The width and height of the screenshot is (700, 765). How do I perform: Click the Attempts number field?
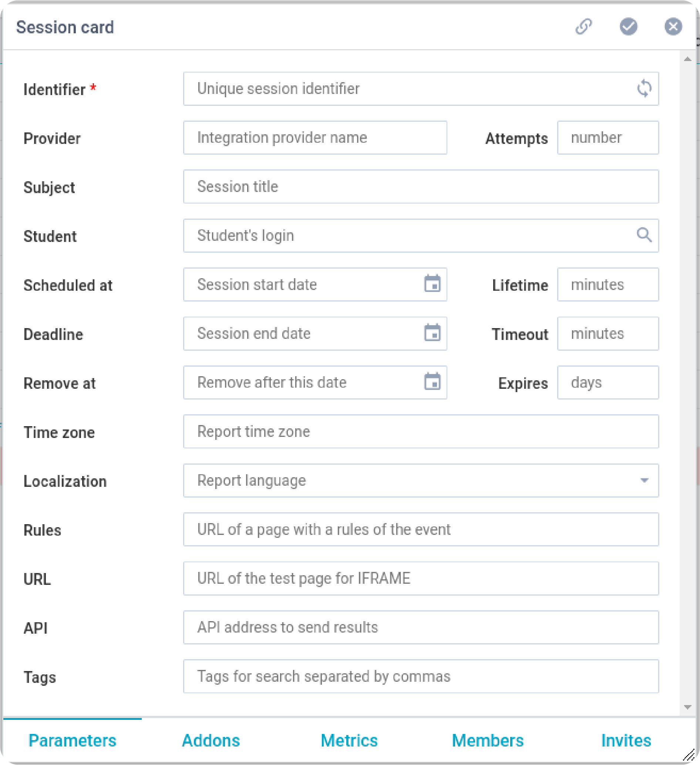[x=608, y=138]
